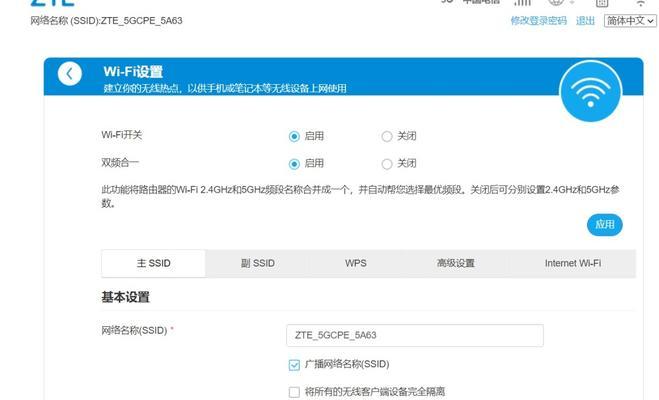Switch to the 主 SSID tab
Screen dimensions: 659x400
153,263
